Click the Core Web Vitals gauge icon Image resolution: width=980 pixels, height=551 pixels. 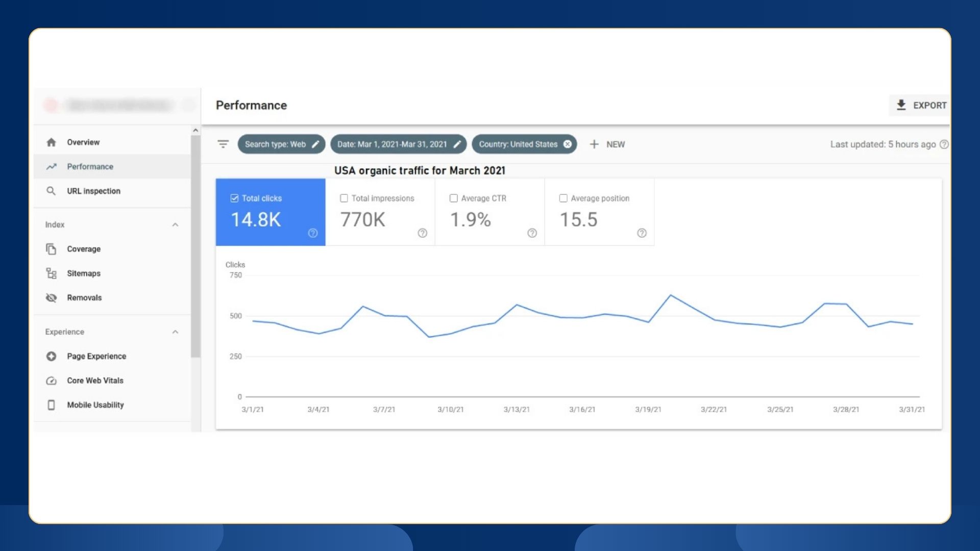pos(51,381)
